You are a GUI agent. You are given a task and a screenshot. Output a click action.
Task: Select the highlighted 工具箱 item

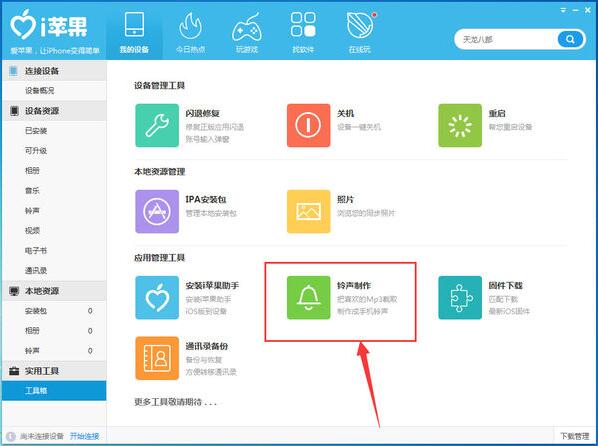pos(54,391)
